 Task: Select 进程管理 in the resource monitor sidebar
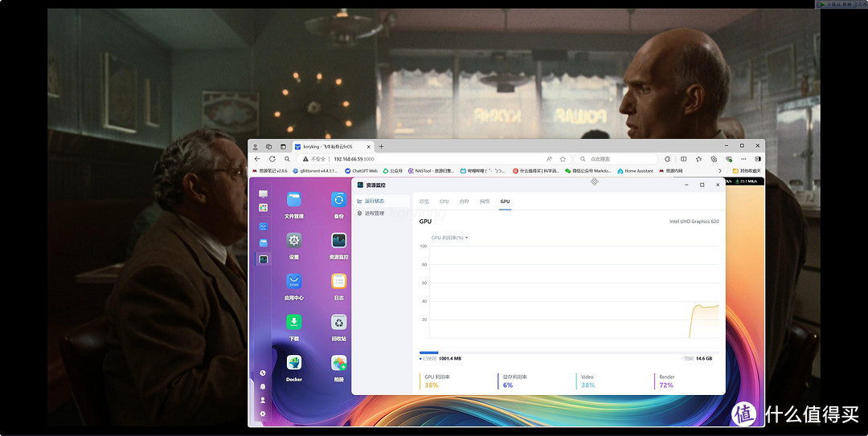[375, 214]
